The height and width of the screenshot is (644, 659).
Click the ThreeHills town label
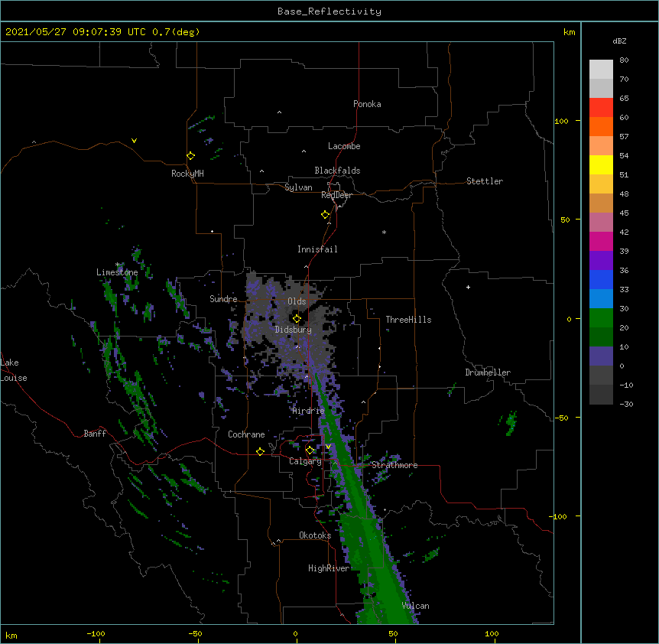408,320
